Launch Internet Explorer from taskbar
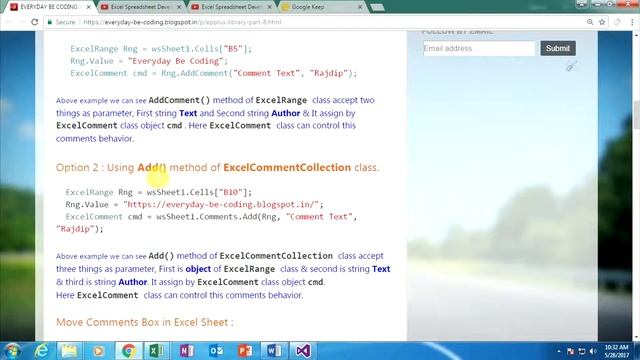The height and width of the screenshot is (360, 640). coord(42,351)
